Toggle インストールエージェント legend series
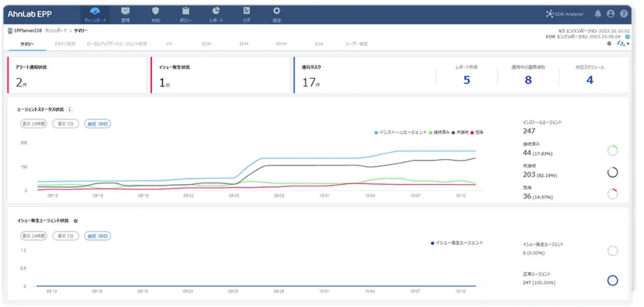The image size is (644, 307). click(x=401, y=133)
